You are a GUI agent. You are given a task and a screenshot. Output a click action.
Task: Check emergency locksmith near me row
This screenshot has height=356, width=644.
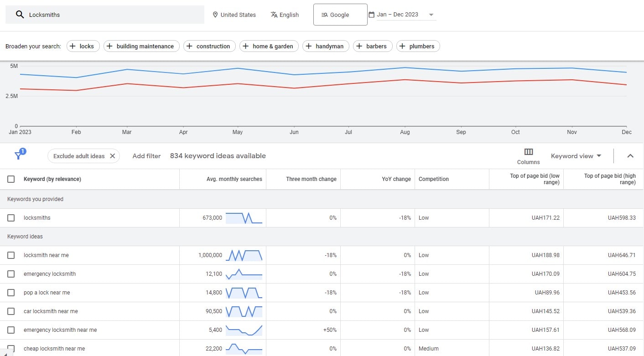coord(11,330)
